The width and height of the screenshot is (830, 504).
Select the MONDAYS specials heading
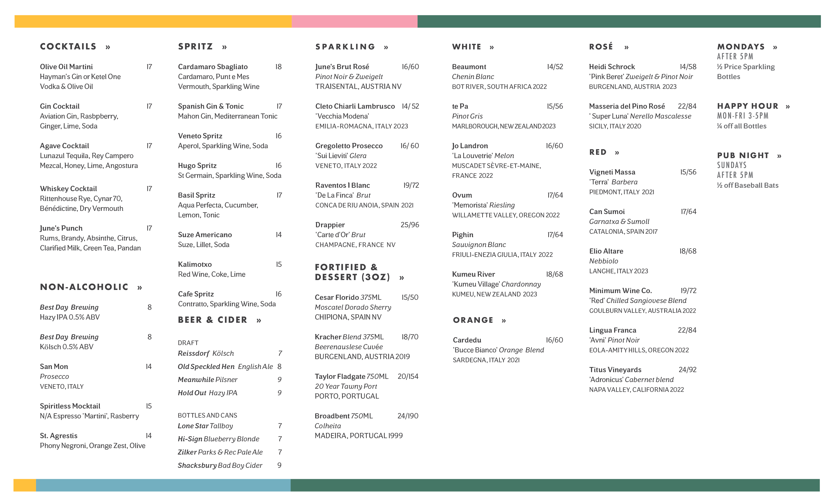(x=741, y=47)
